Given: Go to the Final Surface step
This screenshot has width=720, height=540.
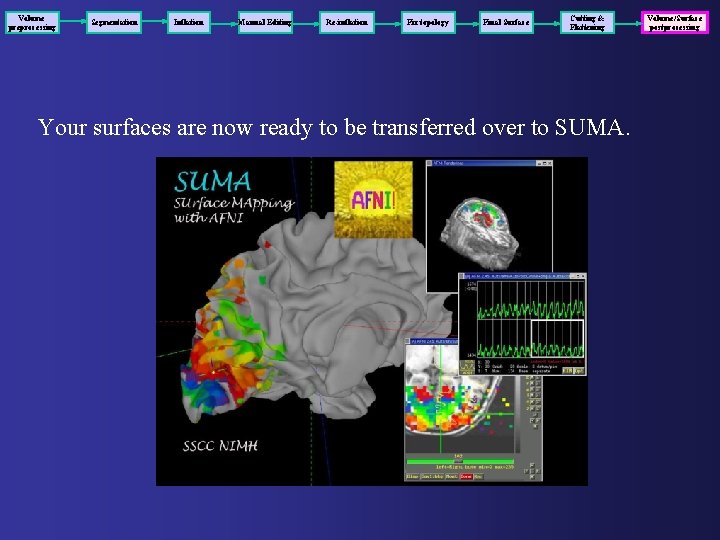Looking at the screenshot, I should click(506, 22).
